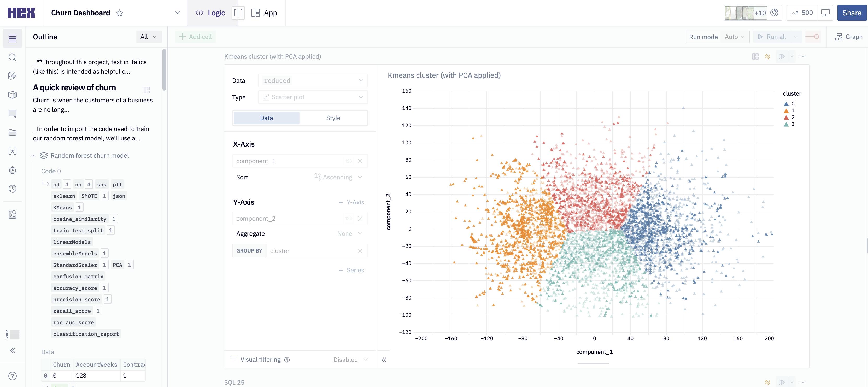Viewport: 868px width, 387px height.
Task: Open the files folder sidebar icon
Action: pos(13,132)
